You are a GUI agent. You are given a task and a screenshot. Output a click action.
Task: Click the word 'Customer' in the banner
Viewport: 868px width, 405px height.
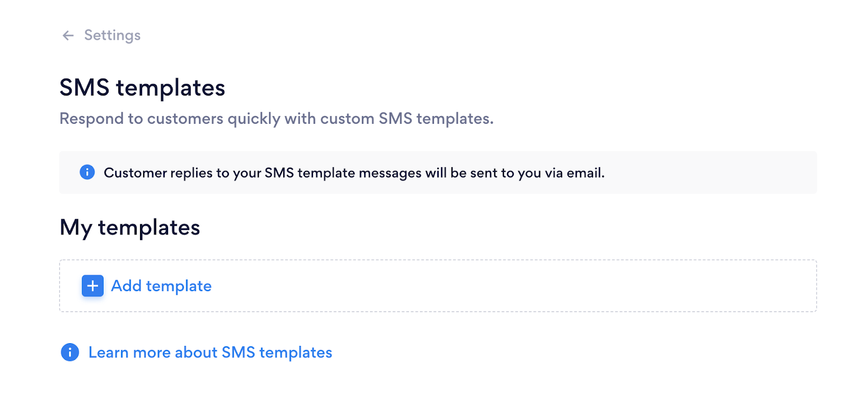click(x=135, y=173)
